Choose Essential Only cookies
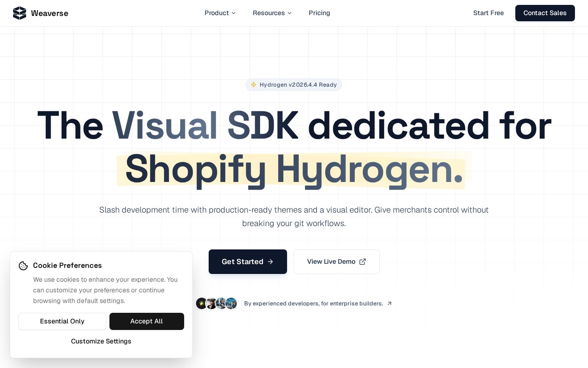This screenshot has width=588, height=368. [62, 321]
